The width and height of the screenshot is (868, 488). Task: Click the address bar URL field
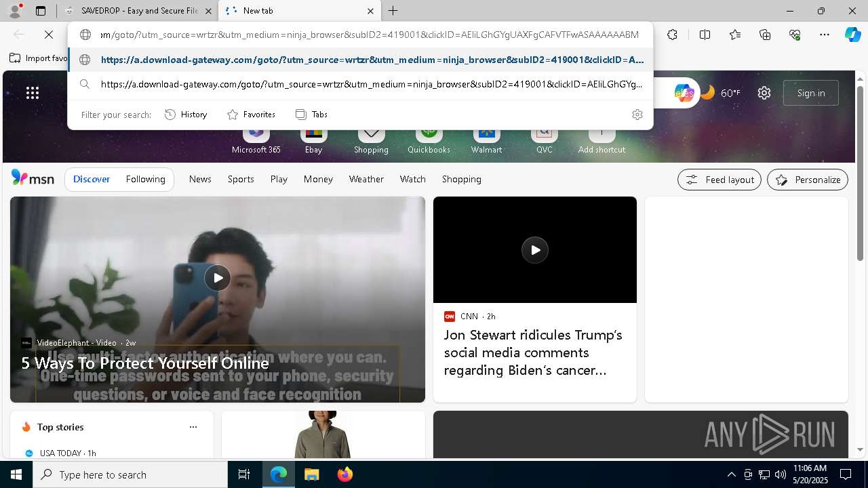coord(370,35)
